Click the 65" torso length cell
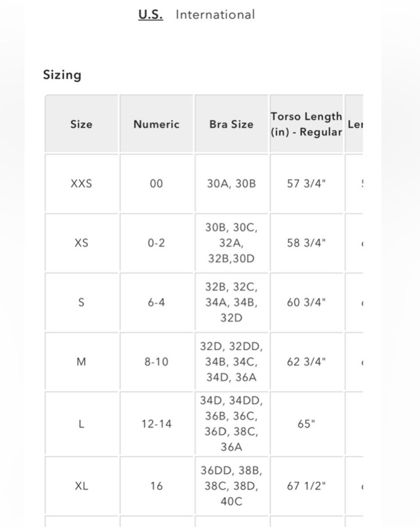The width and height of the screenshot is (420, 527). click(x=306, y=424)
